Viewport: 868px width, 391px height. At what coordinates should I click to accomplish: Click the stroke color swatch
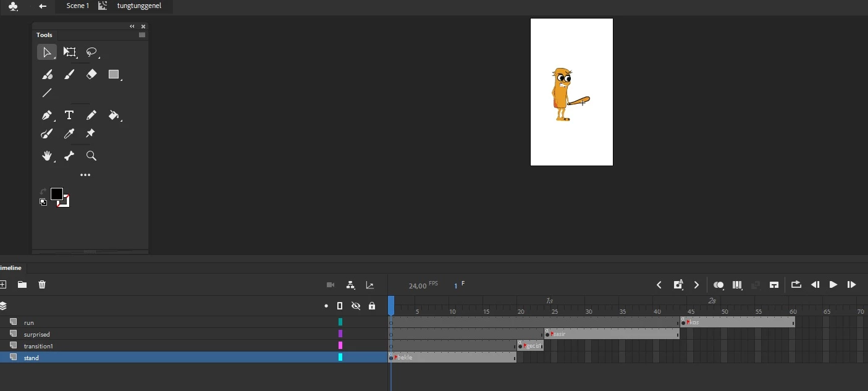coord(57,194)
